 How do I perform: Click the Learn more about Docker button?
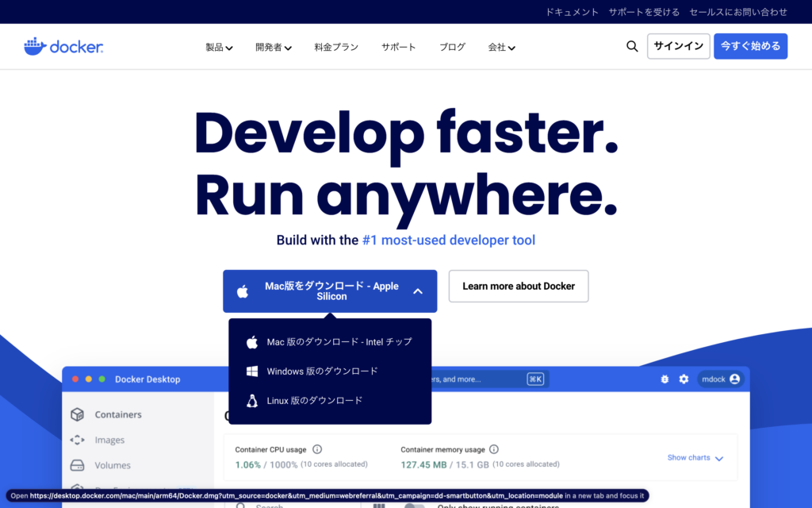click(519, 286)
